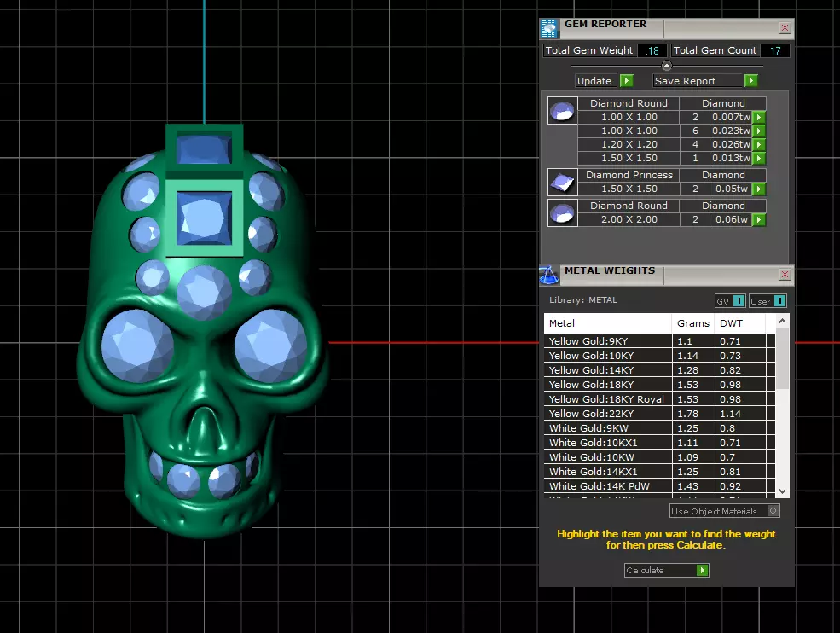Select Yellow Gold:10KY row
Screen dimensions: 840x633
point(659,356)
